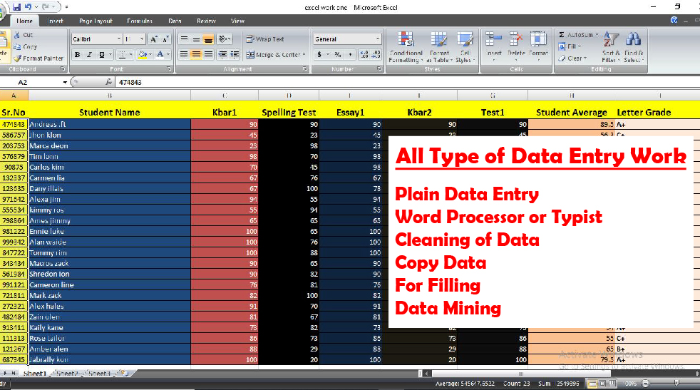Screen dimensions: 700x390
Task: Click the Undo arrow in quick access toolbar
Action: (28, 7)
